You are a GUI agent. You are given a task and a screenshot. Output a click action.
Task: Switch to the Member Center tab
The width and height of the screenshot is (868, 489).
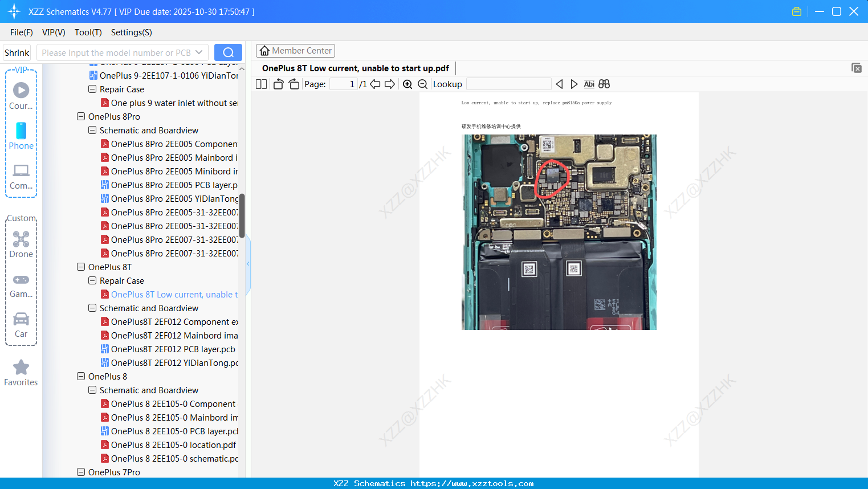(295, 51)
